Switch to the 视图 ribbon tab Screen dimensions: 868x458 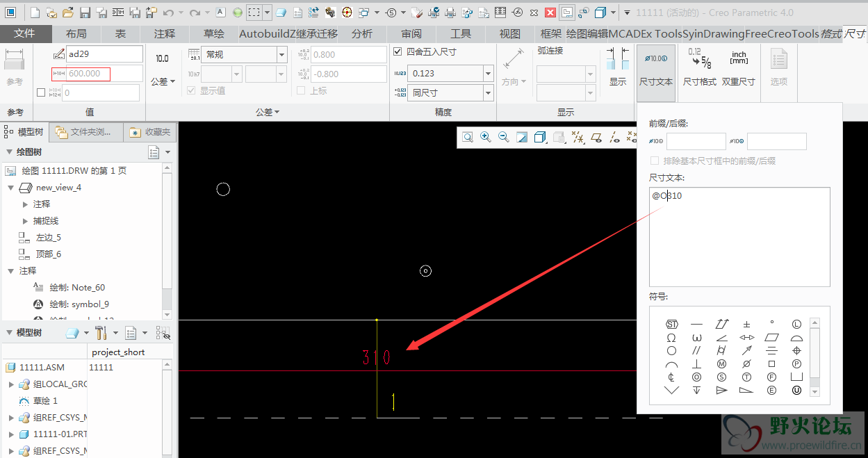[510, 33]
